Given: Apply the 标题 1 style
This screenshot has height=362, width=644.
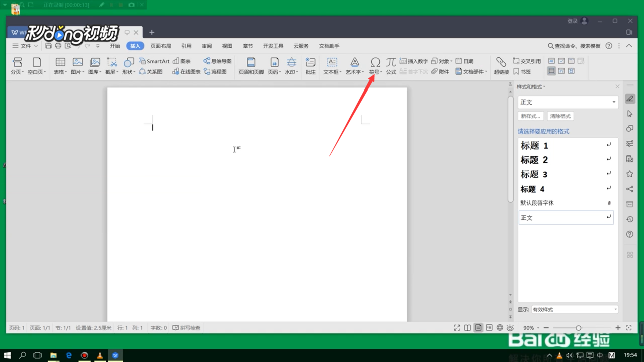Looking at the screenshot, I should pyautogui.click(x=566, y=145).
